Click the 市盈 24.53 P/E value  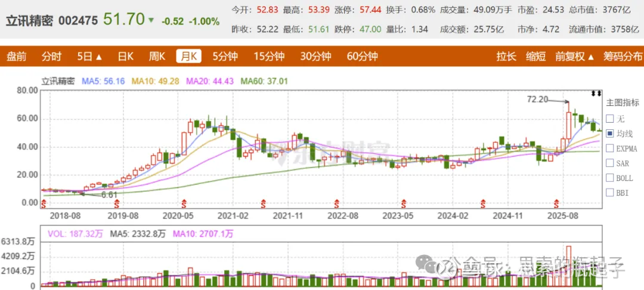[x=540, y=10]
